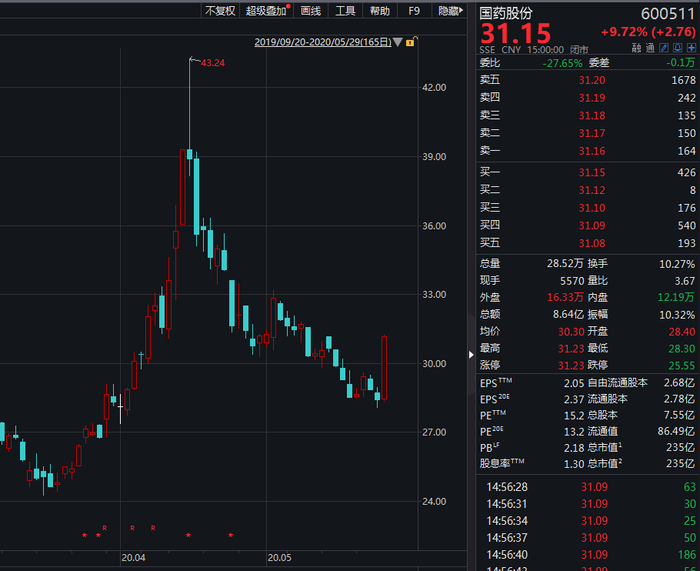Click the 外盘 value 16.33万
The height and width of the screenshot is (571, 700).
click(565, 297)
